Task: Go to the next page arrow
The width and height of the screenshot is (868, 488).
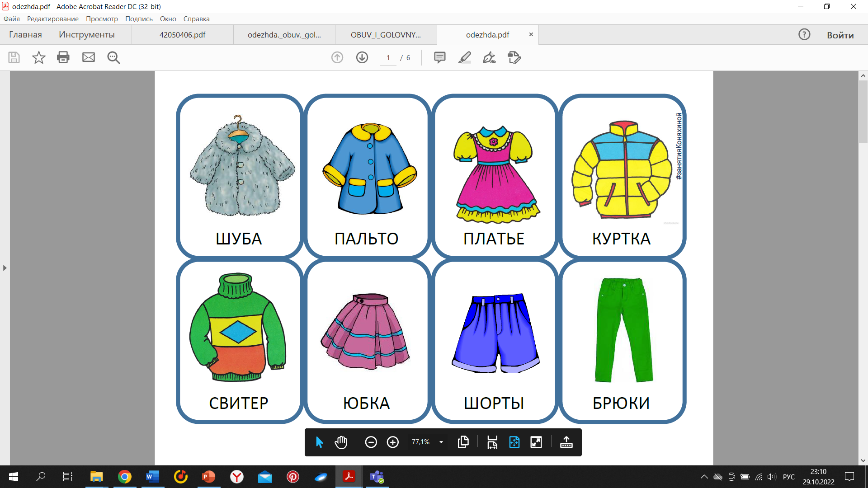Action: (x=362, y=57)
